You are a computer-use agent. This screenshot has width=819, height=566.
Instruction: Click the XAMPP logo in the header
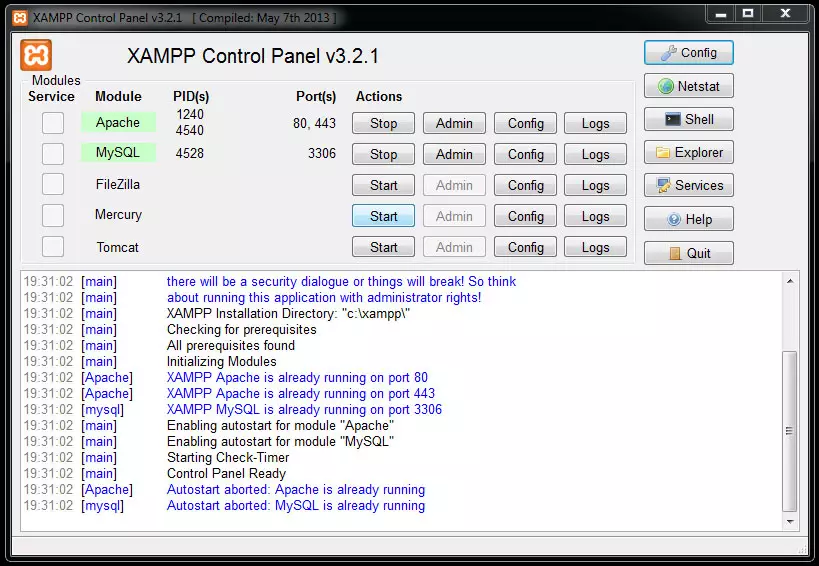click(x=36, y=55)
